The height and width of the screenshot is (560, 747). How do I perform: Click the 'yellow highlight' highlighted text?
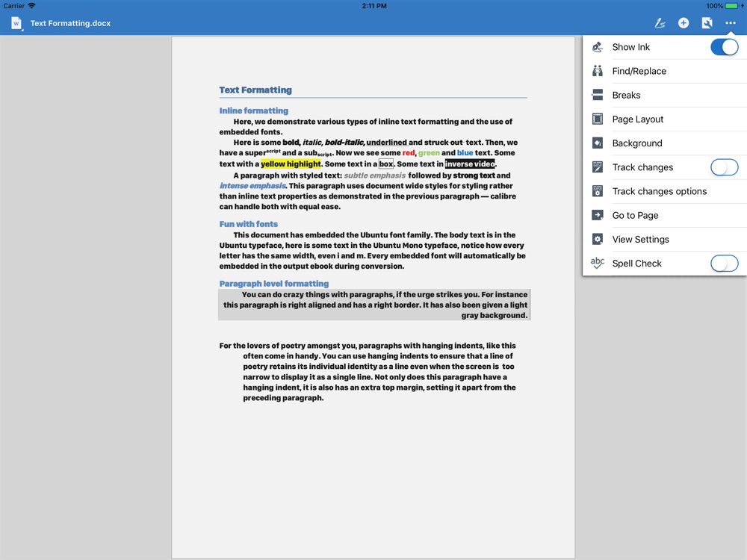(x=291, y=164)
